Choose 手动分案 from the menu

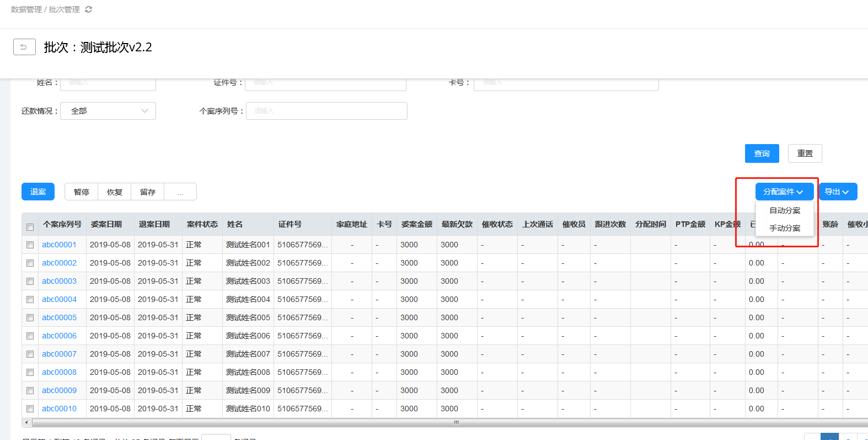pos(784,228)
